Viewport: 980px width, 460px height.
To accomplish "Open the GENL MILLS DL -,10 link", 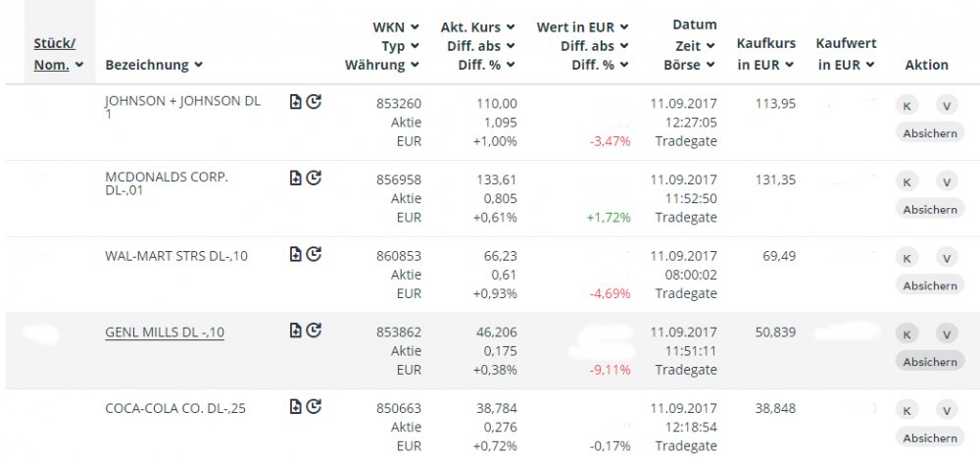I will 165,332.
